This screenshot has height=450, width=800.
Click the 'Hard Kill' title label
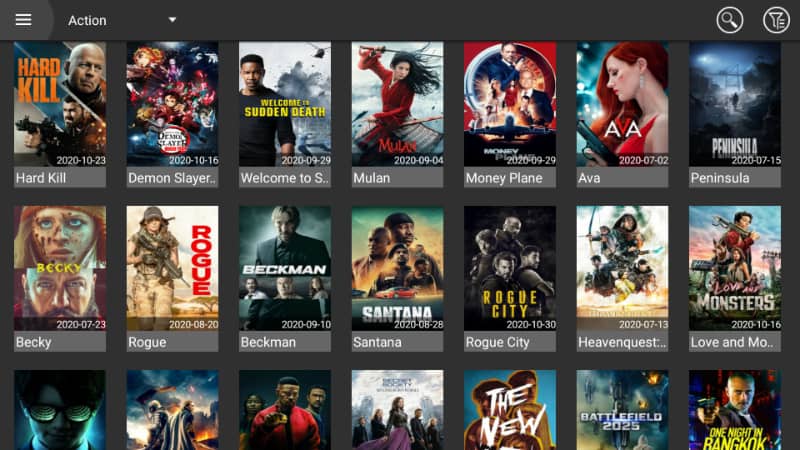pyautogui.click(x=60, y=178)
